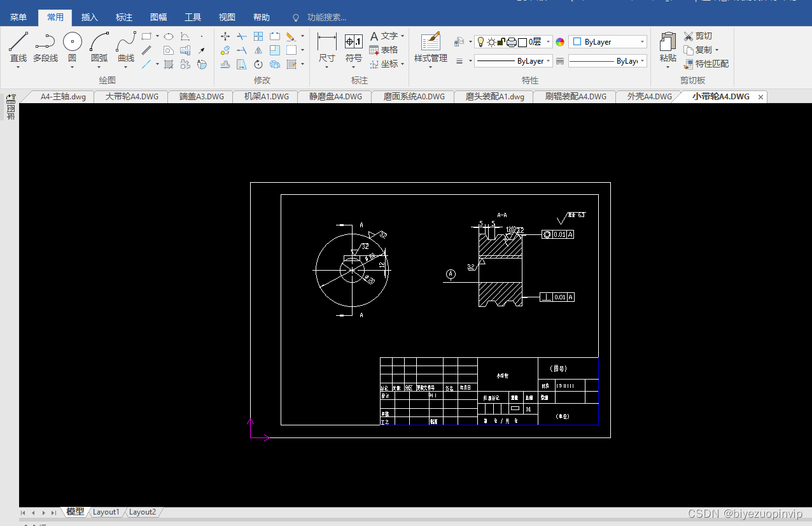
Task: Expand the 粘贴 paste dropdown arrow
Action: click(668, 67)
